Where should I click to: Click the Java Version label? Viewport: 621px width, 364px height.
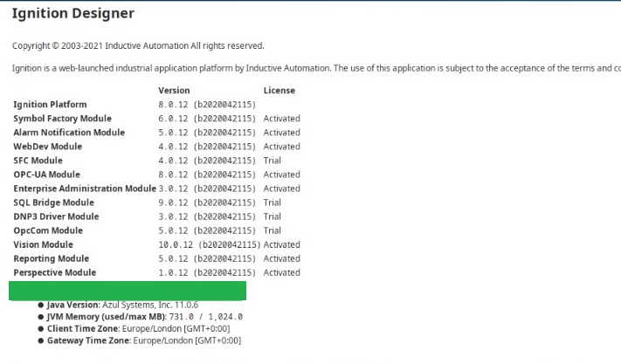pyautogui.click(x=73, y=305)
